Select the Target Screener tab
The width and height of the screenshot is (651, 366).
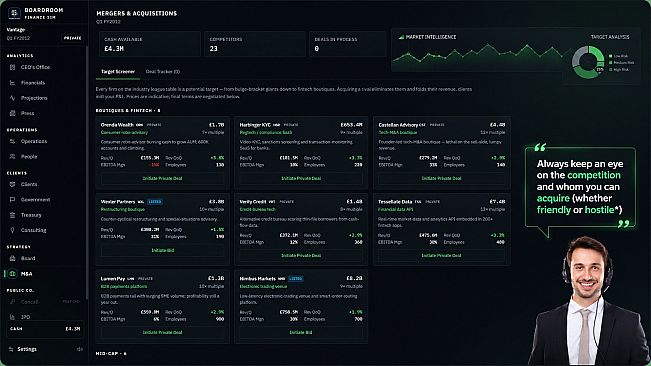118,71
